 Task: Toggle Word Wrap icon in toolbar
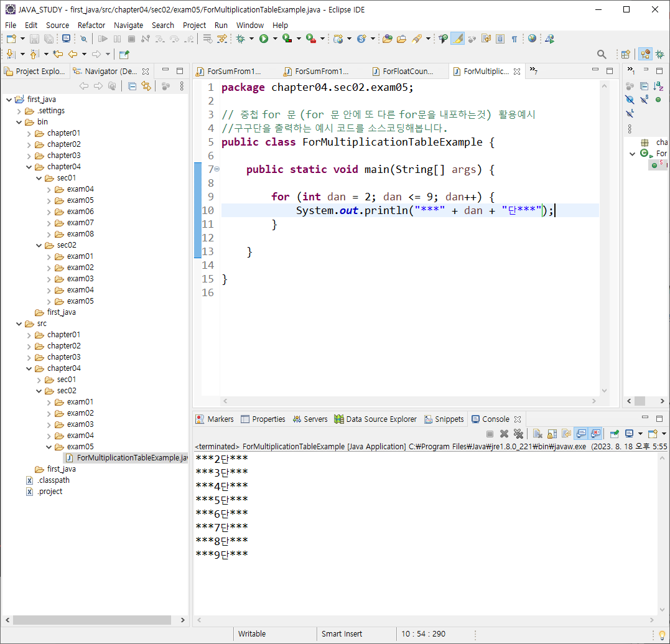pos(486,39)
